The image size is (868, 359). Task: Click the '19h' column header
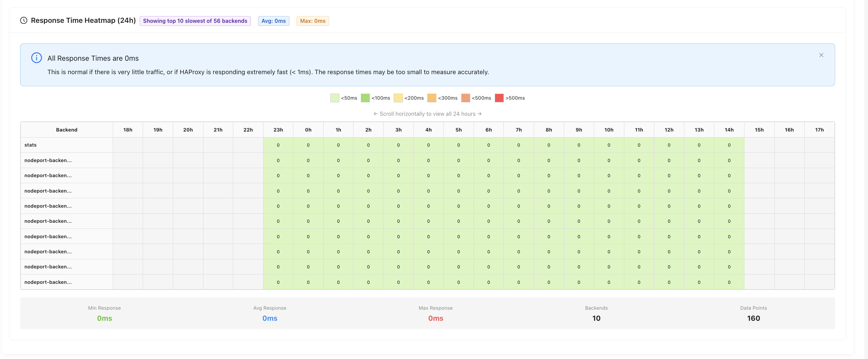(158, 130)
